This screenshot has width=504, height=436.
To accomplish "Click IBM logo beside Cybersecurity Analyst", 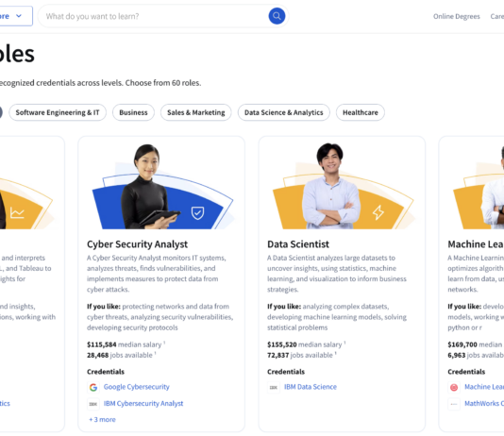I will [x=93, y=404].
